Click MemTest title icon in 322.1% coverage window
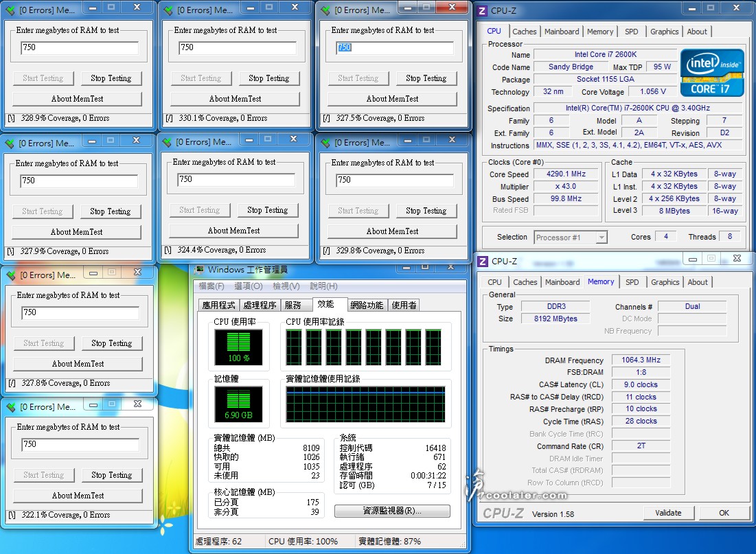Image resolution: width=756 pixels, height=554 pixels. 11,407
